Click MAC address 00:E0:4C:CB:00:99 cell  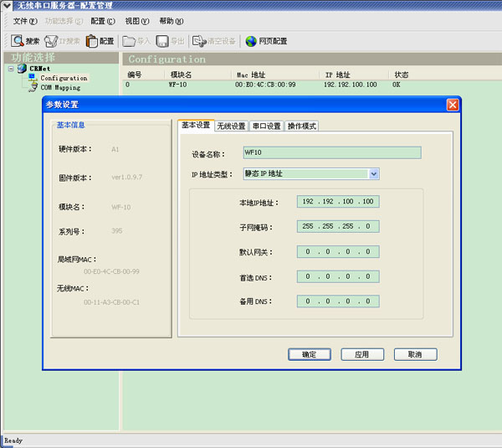coord(265,85)
